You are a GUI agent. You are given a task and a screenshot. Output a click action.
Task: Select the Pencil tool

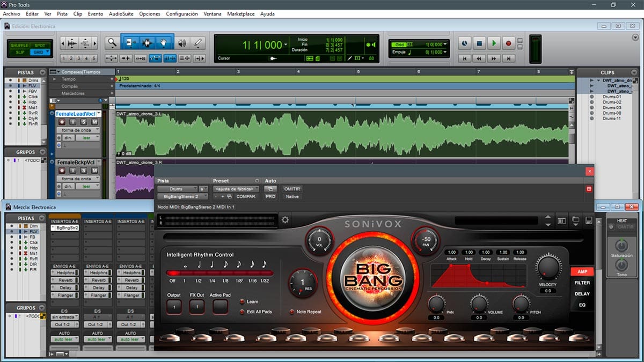coord(198,43)
